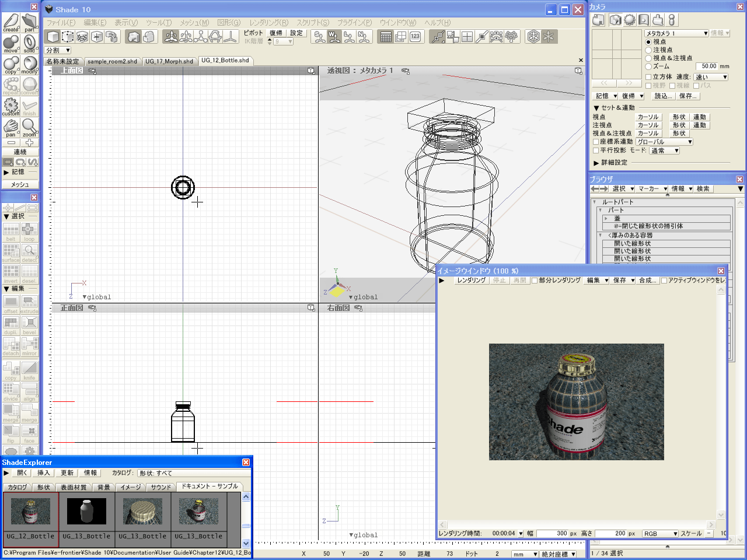
Task: Click the bevel mesh tool
Action: [x=29, y=325]
